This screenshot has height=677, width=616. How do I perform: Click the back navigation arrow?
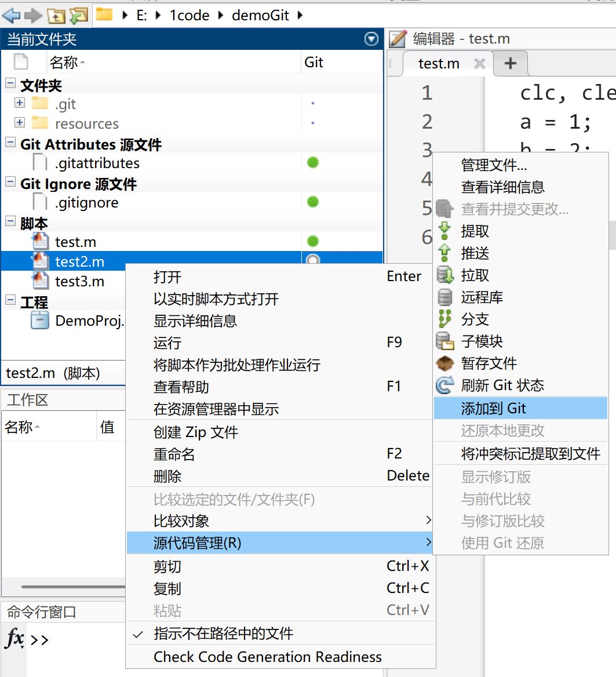[13, 14]
